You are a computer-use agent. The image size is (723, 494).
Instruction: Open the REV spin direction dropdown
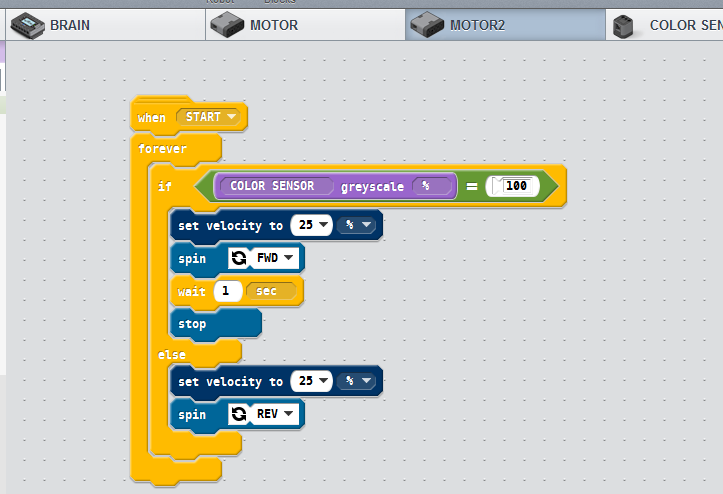coord(274,414)
